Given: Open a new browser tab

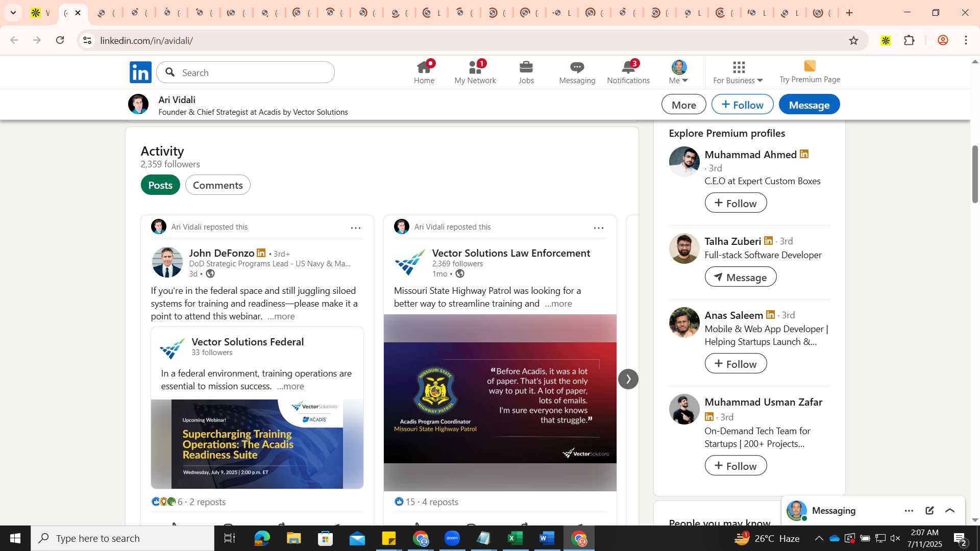Looking at the screenshot, I should point(849,13).
